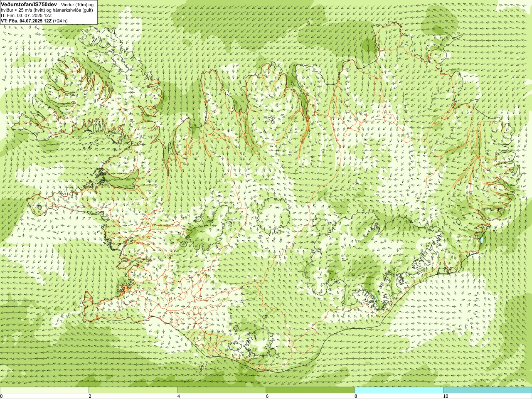Pick the medium green 4–6 m/s legend swatch
532x399 pixels.
click(x=222, y=390)
